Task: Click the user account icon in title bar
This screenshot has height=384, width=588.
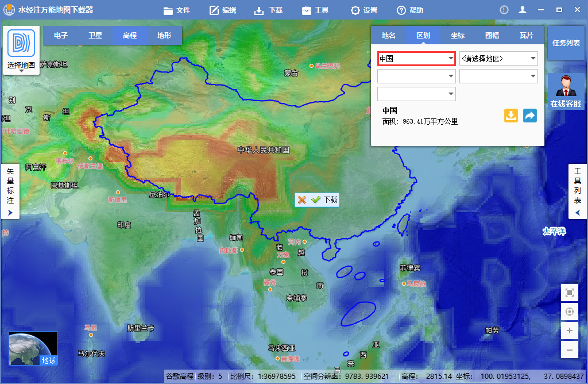Action: 523,9
